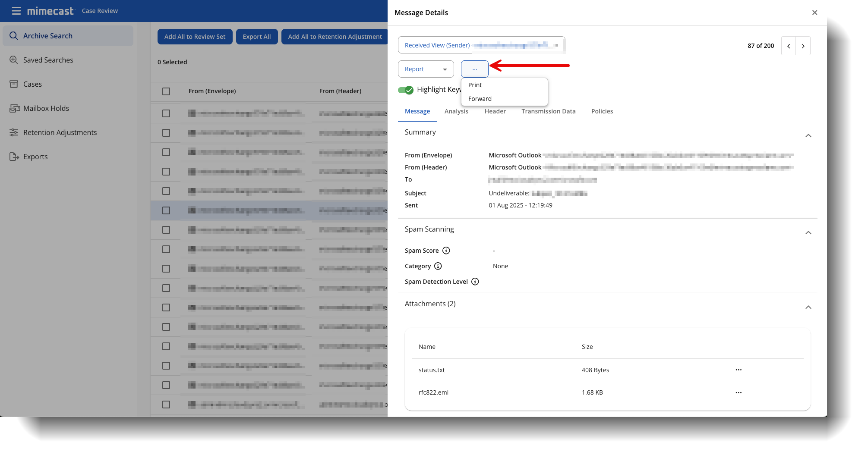
Task: Tick the checkbox on the highlighted row
Action: [166, 210]
